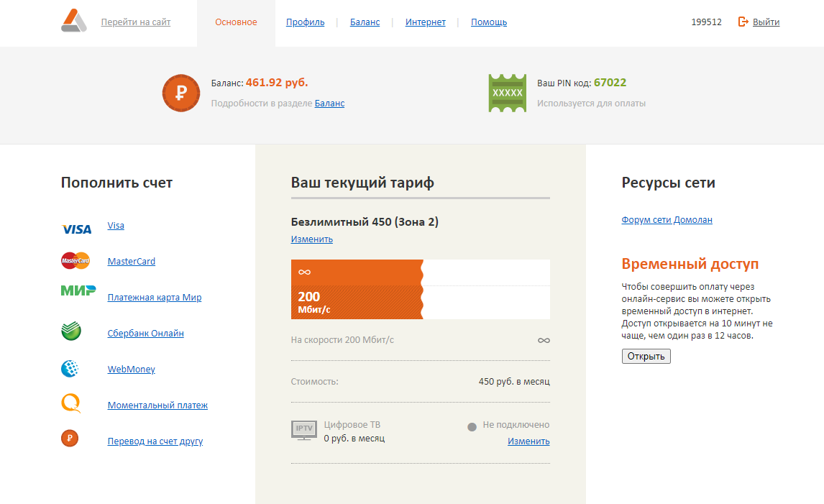
Task: Click the Sberbank green logo icon
Action: tap(71, 331)
